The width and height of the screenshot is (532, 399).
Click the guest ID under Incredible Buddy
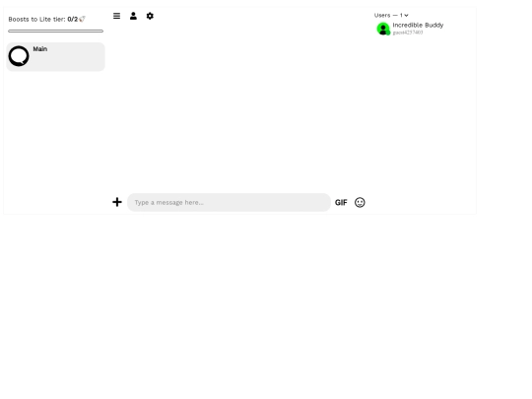(x=408, y=33)
